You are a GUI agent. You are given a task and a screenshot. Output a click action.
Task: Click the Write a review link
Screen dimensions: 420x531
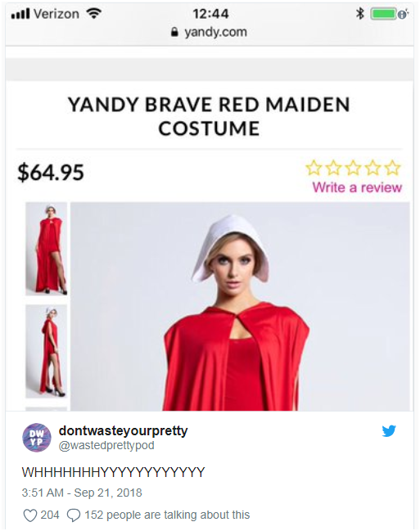pyautogui.click(x=357, y=187)
